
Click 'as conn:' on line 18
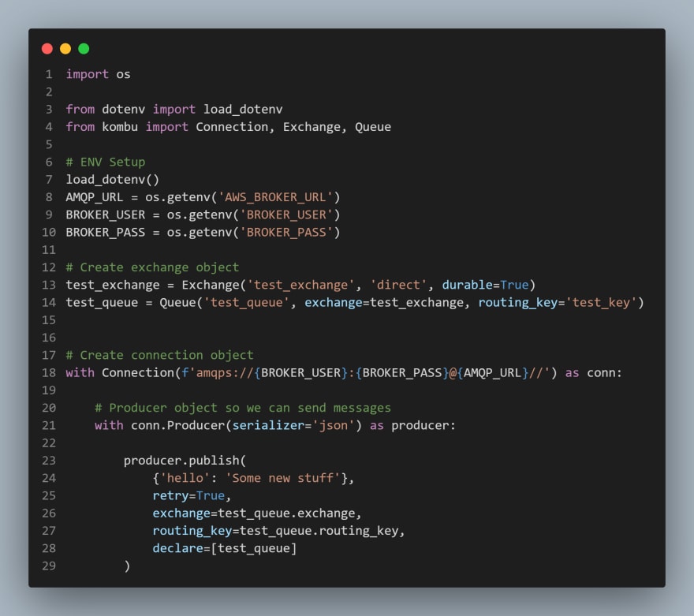pos(594,373)
